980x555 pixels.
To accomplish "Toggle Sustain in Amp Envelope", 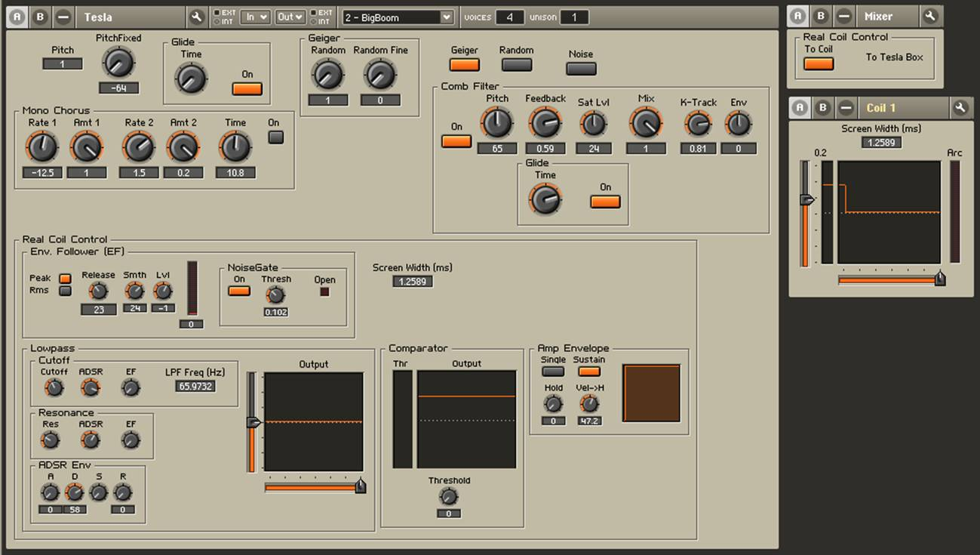I will 589,372.
